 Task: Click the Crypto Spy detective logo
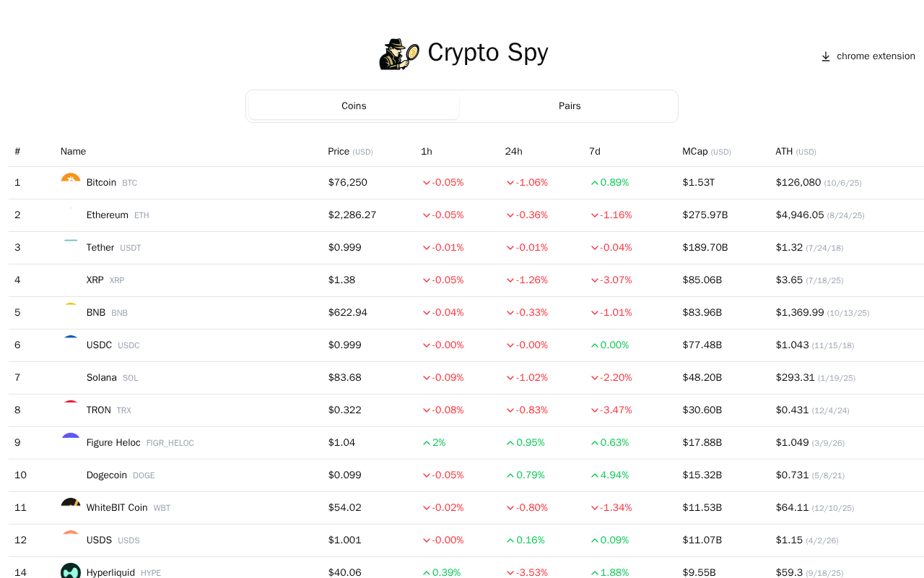tap(399, 54)
